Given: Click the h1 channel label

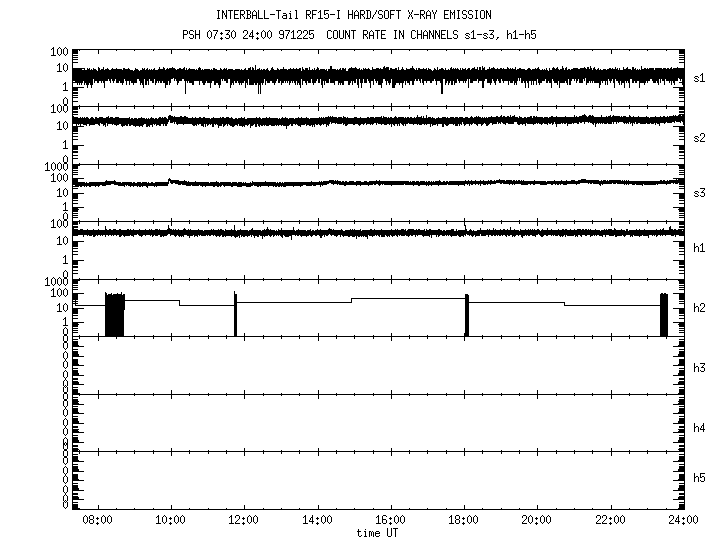Looking at the screenshot, I should click(700, 249).
